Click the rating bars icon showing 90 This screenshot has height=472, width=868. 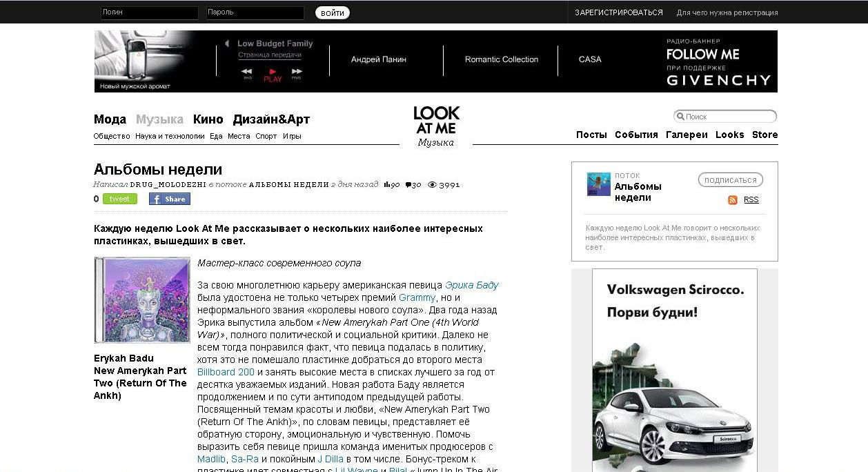[x=386, y=185]
